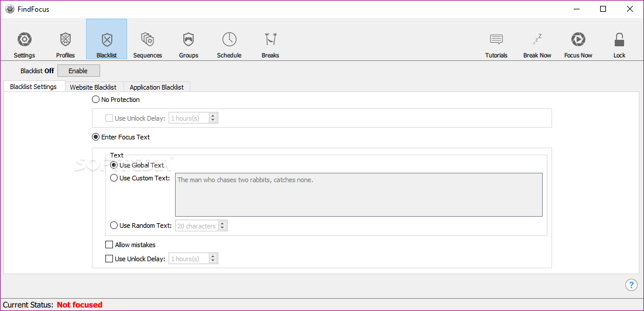This screenshot has height=311, width=644.
Task: Click the Blacklist Off label
Action: (37, 71)
